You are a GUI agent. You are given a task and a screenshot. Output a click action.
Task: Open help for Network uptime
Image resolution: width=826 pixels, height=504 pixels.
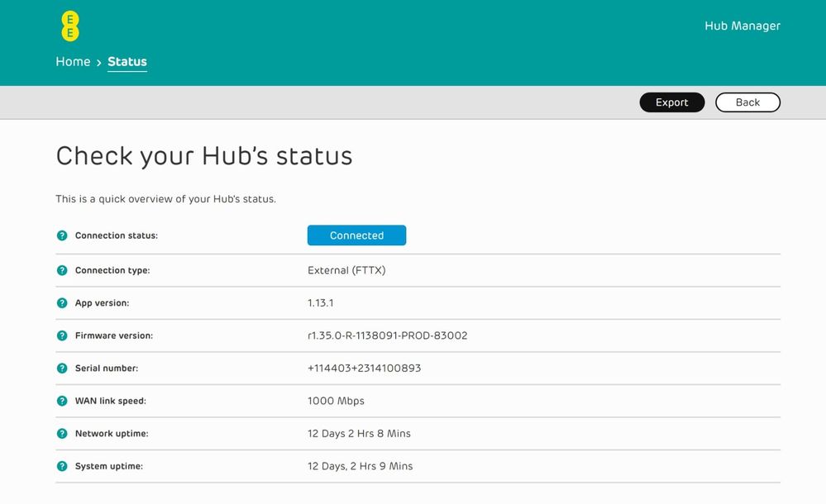click(61, 434)
